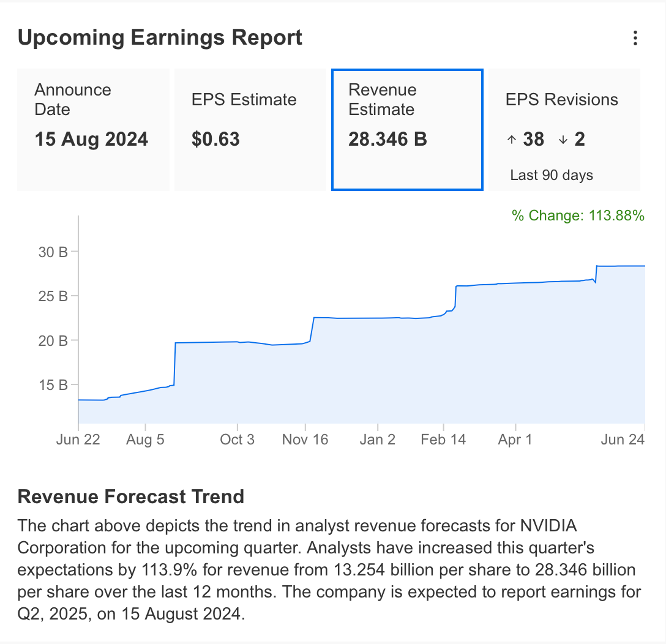Image resolution: width=666 pixels, height=644 pixels.
Task: Click the '% Change: 113.88%' label
Action: (x=578, y=215)
